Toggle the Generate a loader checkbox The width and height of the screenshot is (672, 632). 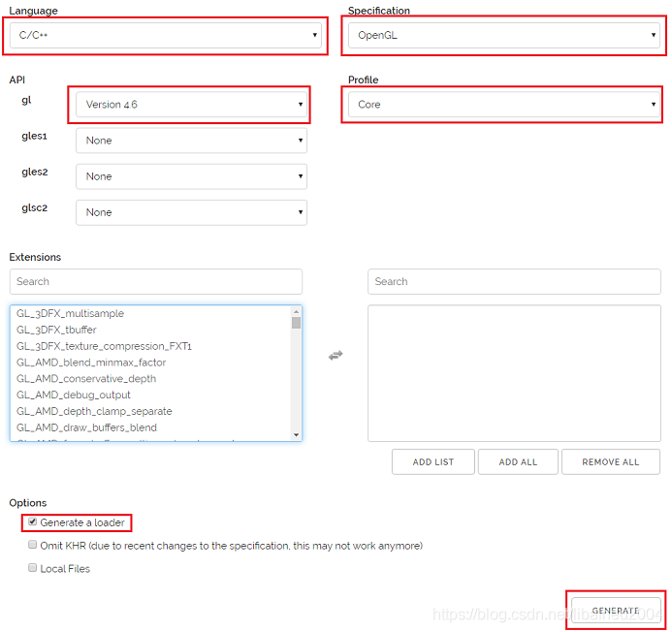[33, 521]
